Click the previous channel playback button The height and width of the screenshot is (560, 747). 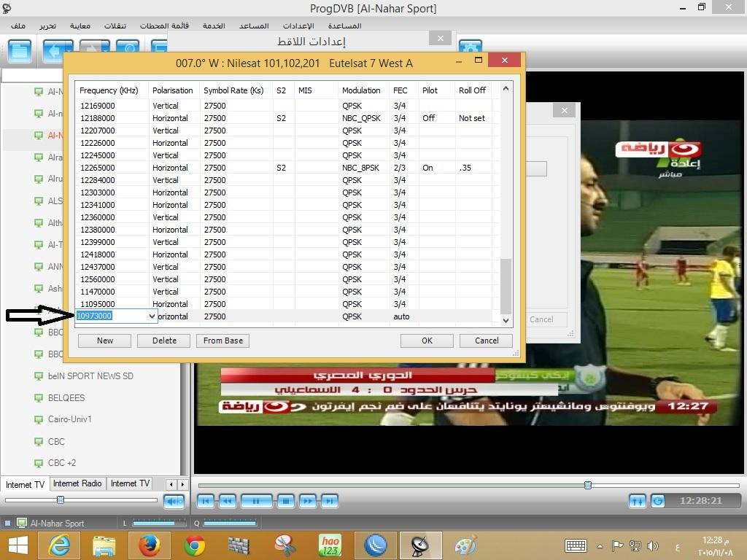coord(206,501)
